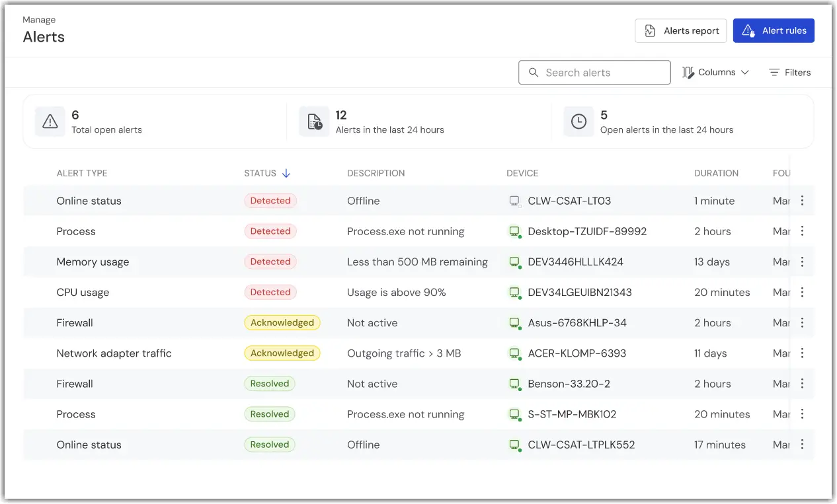Select the Memory usage alert type cell
Screen dimensions: 837x504
(93, 262)
